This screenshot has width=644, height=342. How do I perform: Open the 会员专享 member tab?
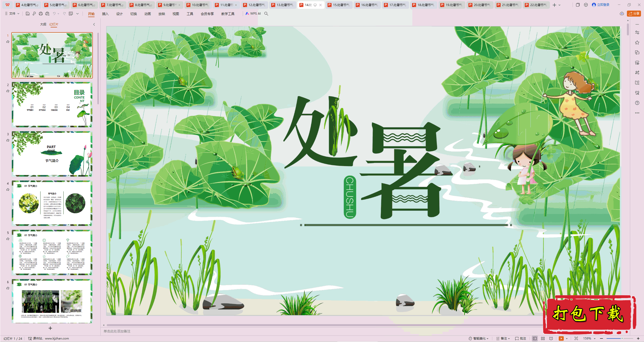(207, 14)
